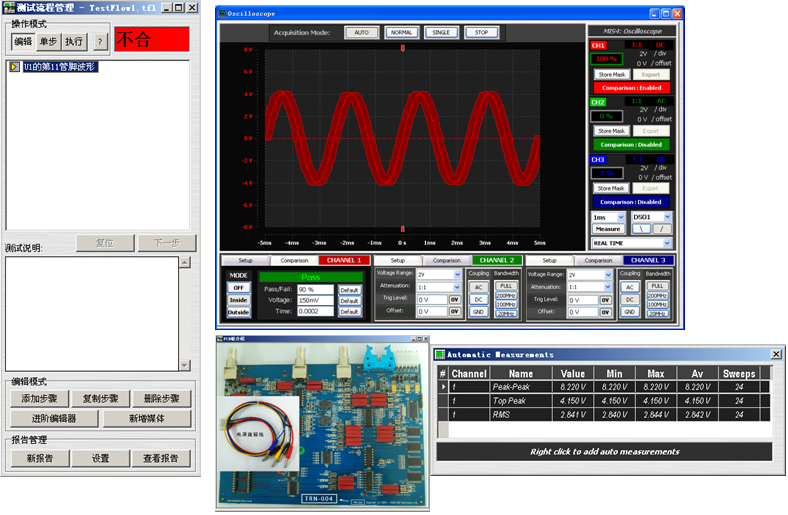The image size is (788, 515).
Task: Set Channel 2 bandwidth to 200MHz
Action: (506, 295)
